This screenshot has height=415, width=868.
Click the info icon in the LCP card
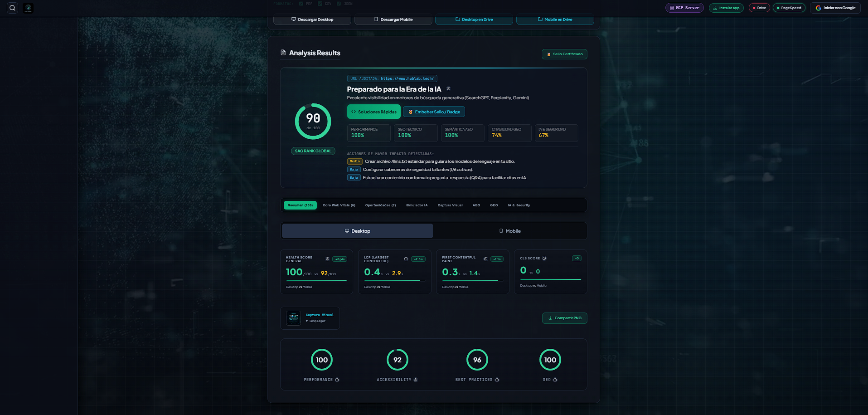click(x=406, y=259)
